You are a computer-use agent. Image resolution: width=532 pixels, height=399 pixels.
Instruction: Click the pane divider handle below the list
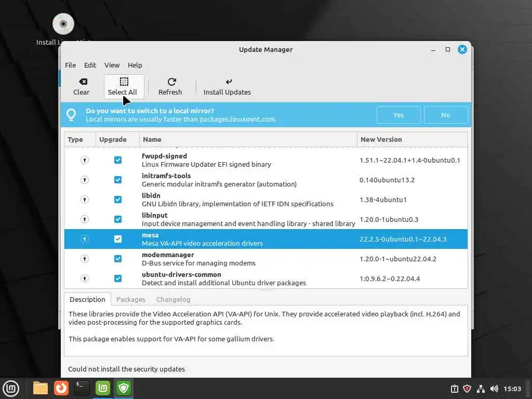coord(266,290)
